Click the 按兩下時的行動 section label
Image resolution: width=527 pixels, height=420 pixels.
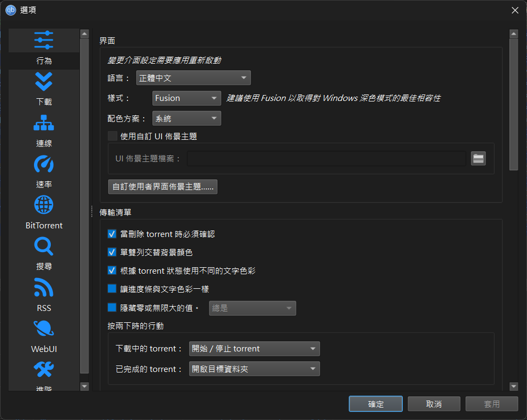coord(136,326)
